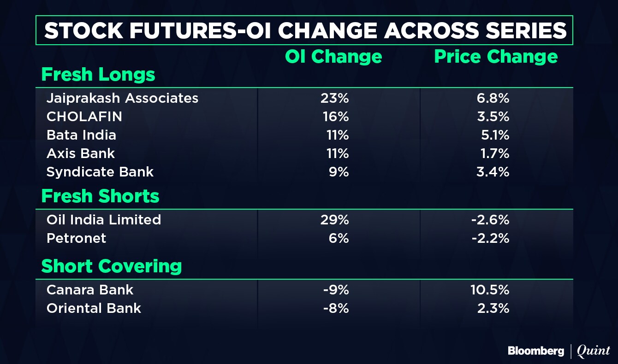Click Jaiprakash Associates' 23% OI change value
The width and height of the screenshot is (618, 364).
pyautogui.click(x=335, y=98)
